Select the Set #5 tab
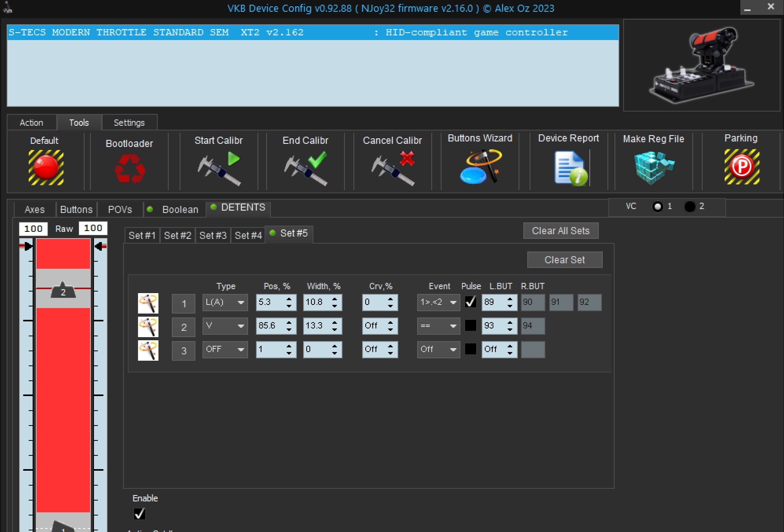The height and width of the screenshot is (532, 784). click(x=289, y=233)
